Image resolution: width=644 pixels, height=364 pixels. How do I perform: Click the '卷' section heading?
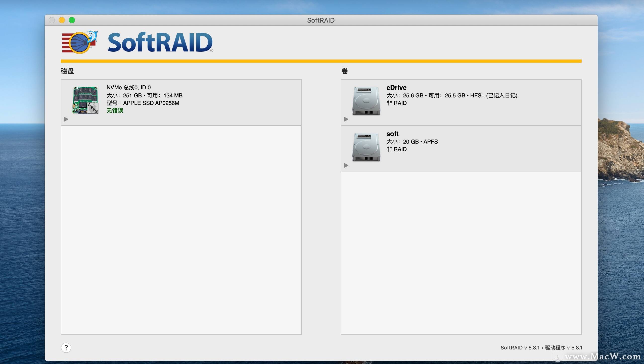344,71
